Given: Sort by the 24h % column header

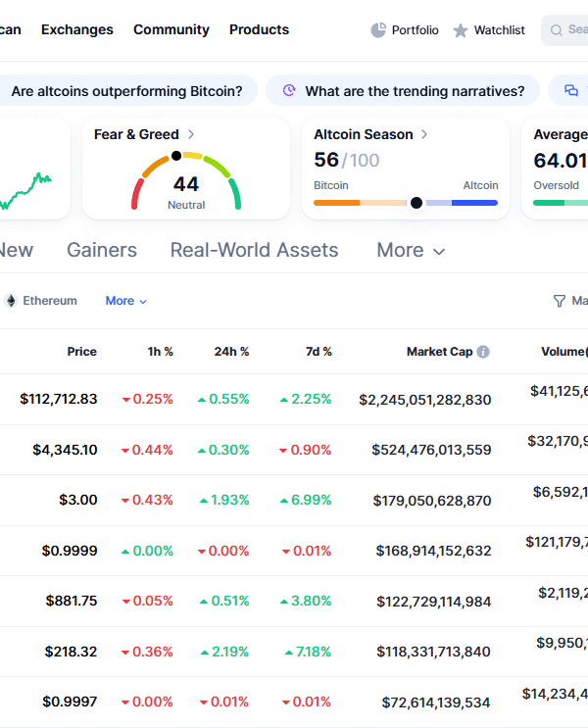Looking at the screenshot, I should 231,352.
